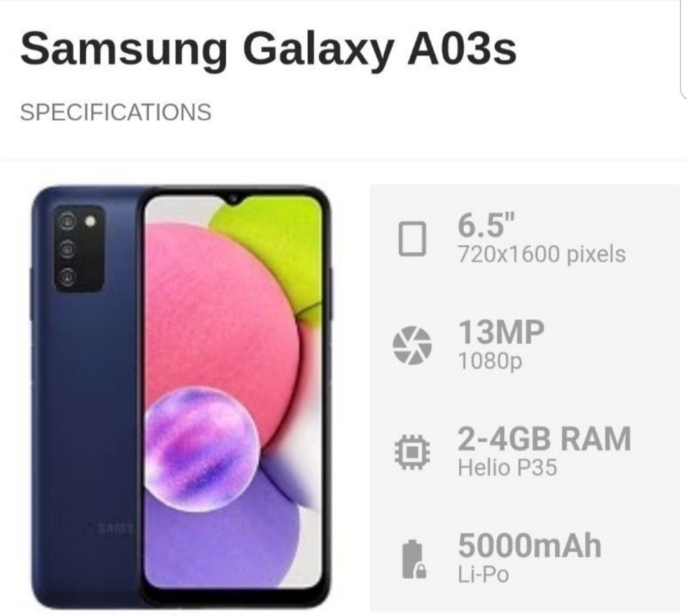Click the camera aperture icon
This screenshot has height=616, width=687.
(x=412, y=345)
